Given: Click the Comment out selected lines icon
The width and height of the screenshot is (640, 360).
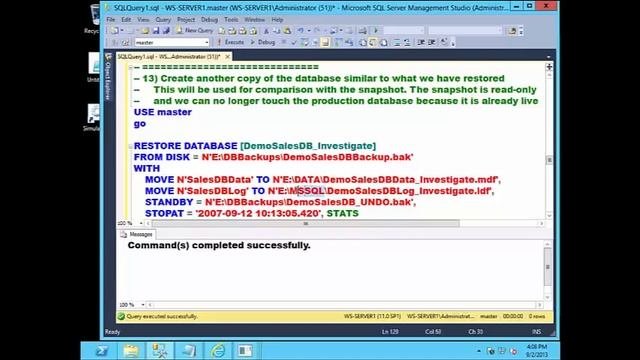Looking at the screenshot, I should click(x=397, y=42).
